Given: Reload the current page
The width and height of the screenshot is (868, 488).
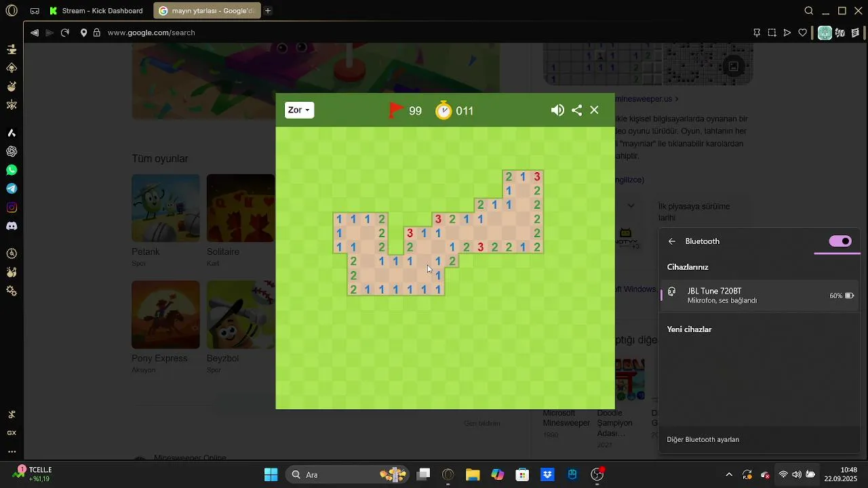Looking at the screenshot, I should (65, 33).
